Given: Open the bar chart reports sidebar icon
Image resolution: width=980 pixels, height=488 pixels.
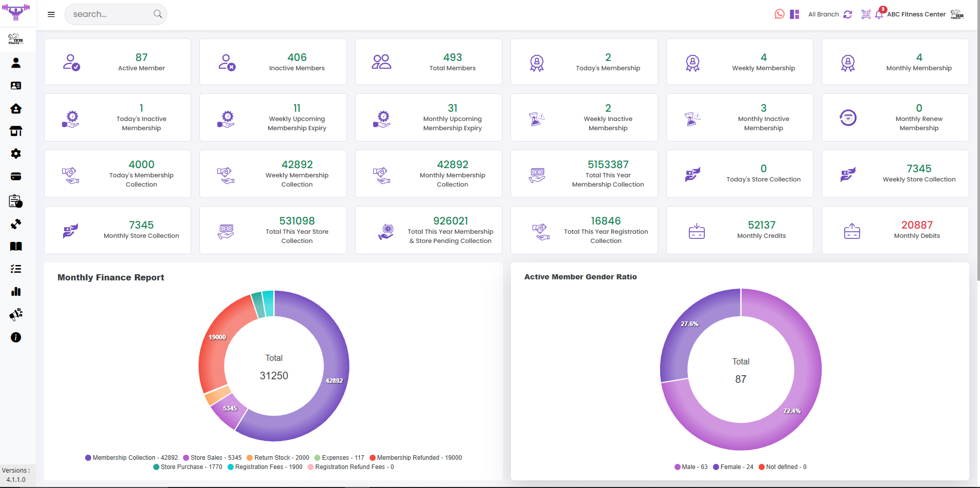Looking at the screenshot, I should coord(16,292).
